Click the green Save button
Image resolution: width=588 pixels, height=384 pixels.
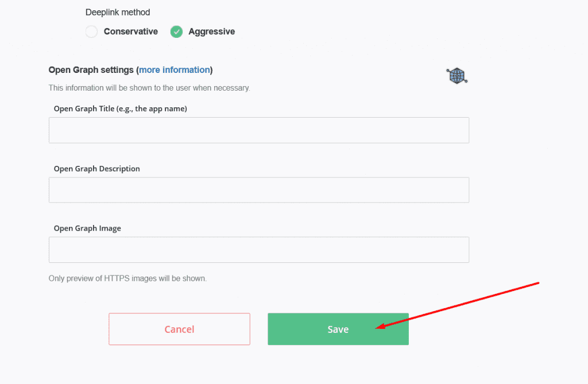[338, 329]
